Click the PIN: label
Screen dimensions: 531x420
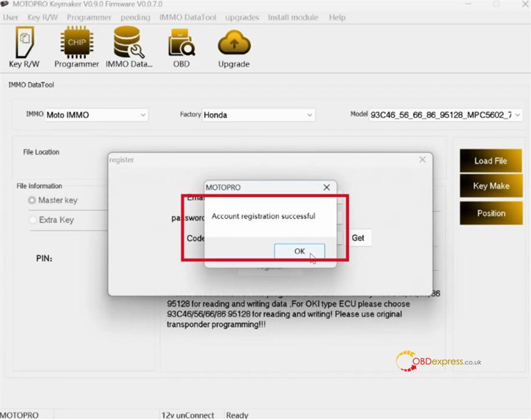44,258
